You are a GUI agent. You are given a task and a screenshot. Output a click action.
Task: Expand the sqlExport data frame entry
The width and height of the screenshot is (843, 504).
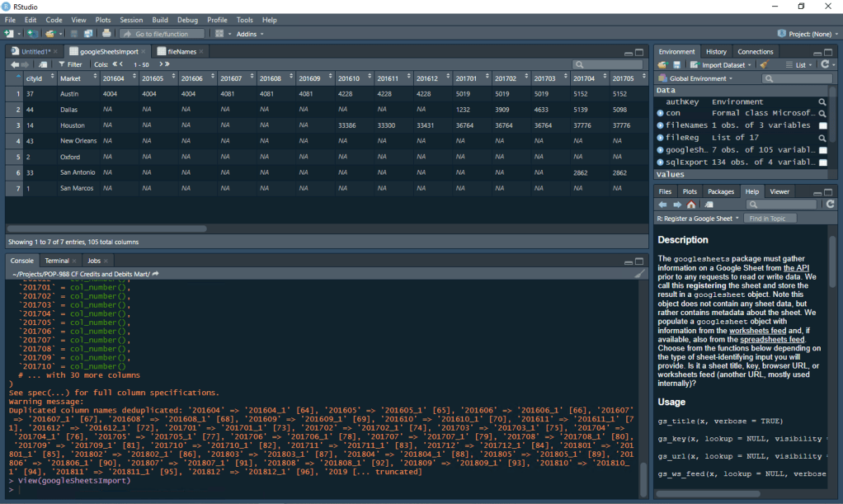pos(661,162)
